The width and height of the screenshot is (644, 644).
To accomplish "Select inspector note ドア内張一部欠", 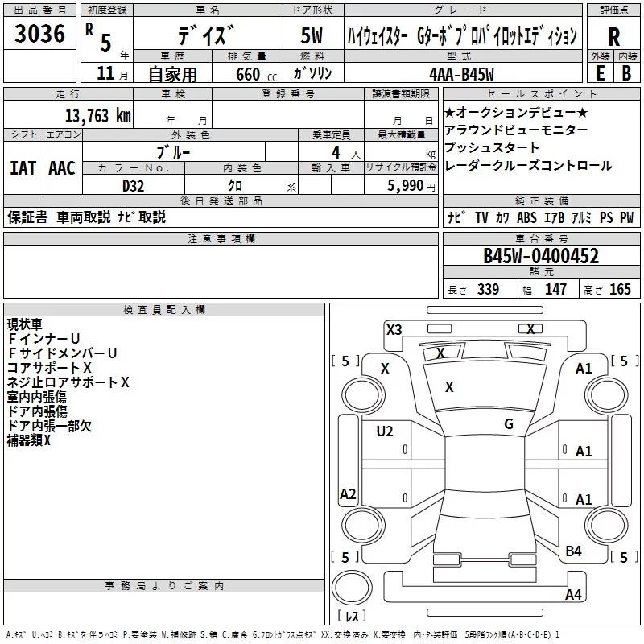I will tap(49, 426).
